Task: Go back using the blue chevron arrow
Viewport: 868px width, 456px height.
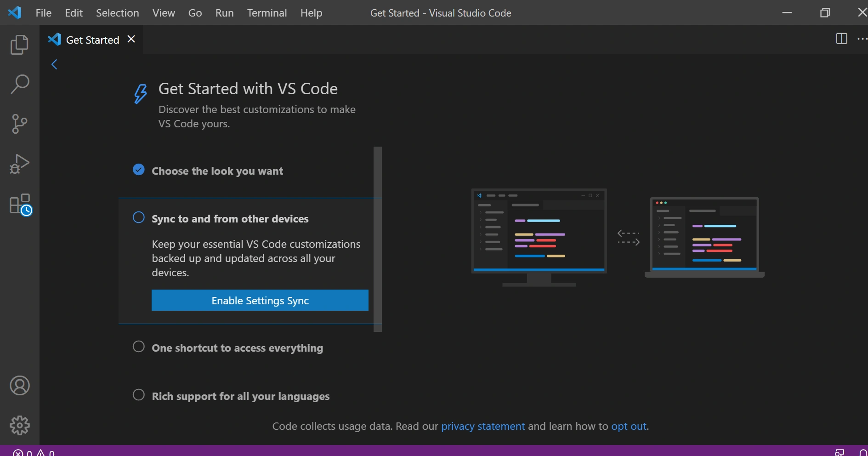Action: coord(54,64)
